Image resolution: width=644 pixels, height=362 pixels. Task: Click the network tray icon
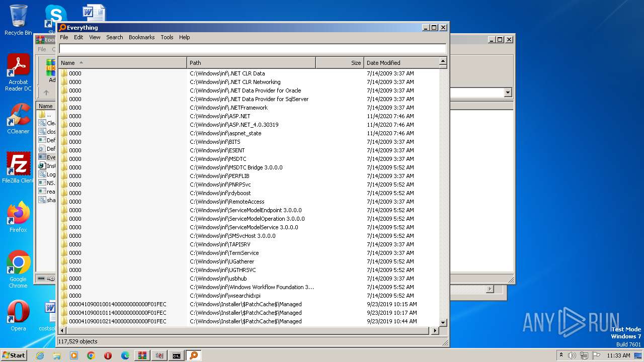[584, 355]
